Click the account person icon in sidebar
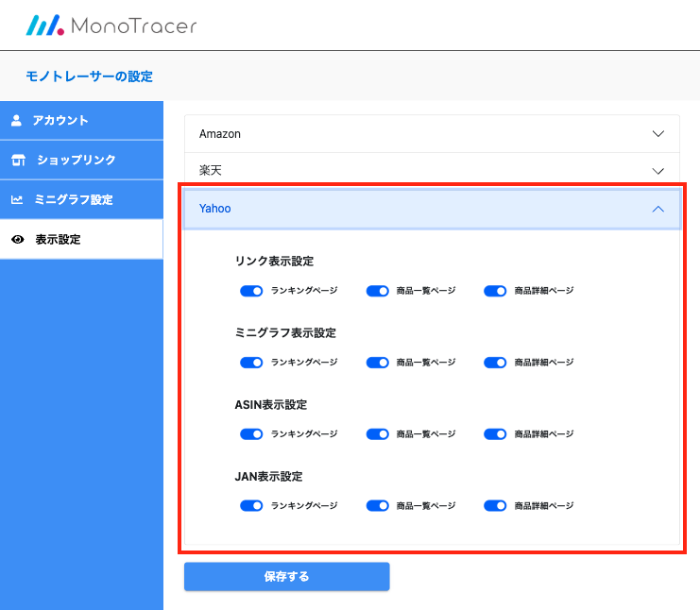This screenshot has height=610, width=700. tap(16, 121)
